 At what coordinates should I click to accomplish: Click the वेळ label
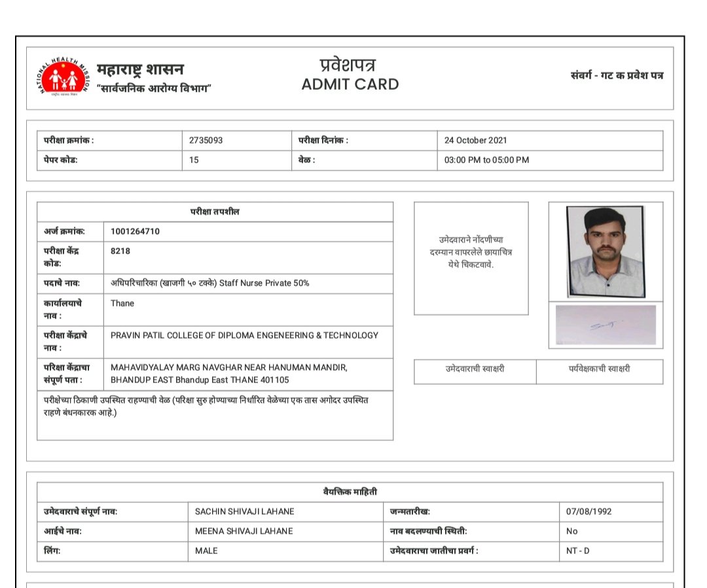click(x=306, y=160)
